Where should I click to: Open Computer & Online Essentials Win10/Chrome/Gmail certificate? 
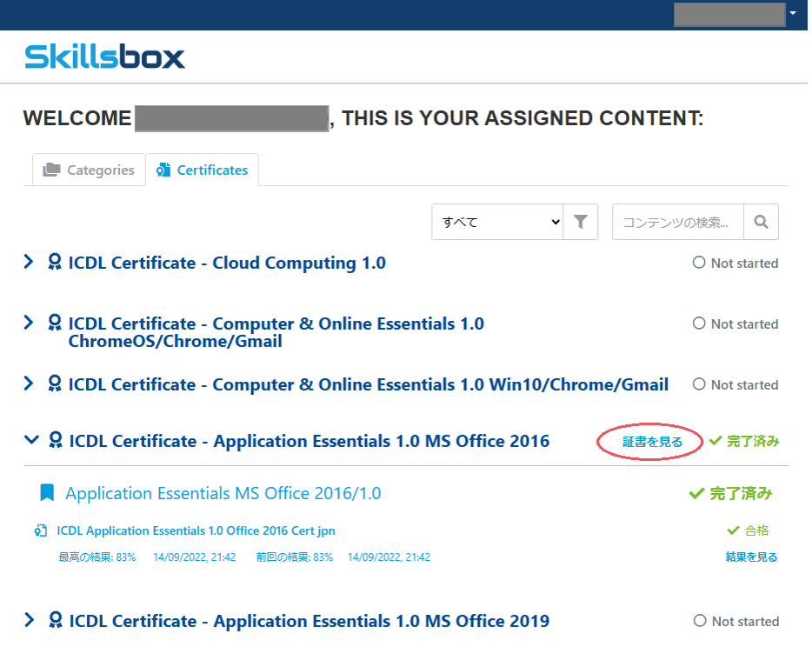click(369, 385)
